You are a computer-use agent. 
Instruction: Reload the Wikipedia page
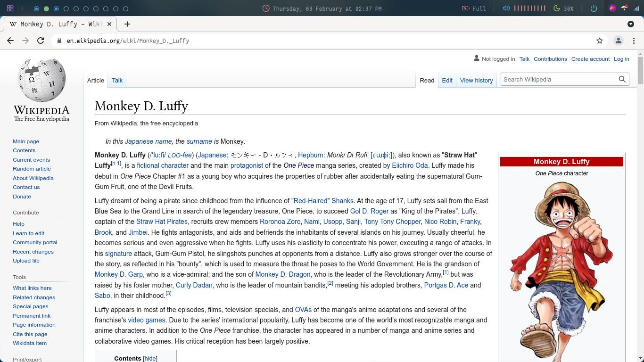click(41, 41)
